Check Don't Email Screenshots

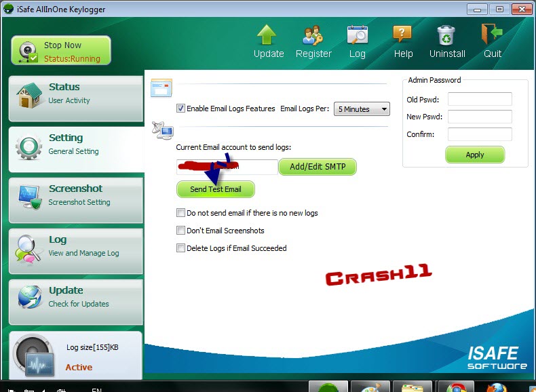180,231
